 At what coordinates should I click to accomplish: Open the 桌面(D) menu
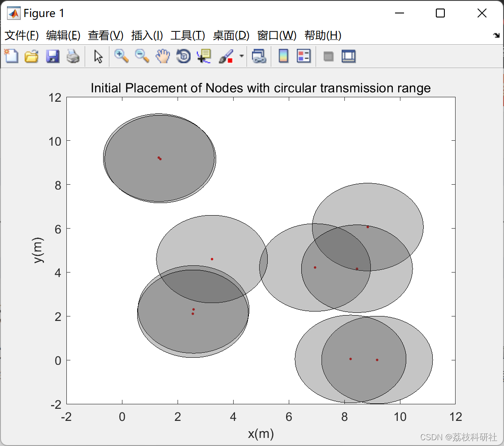click(231, 35)
